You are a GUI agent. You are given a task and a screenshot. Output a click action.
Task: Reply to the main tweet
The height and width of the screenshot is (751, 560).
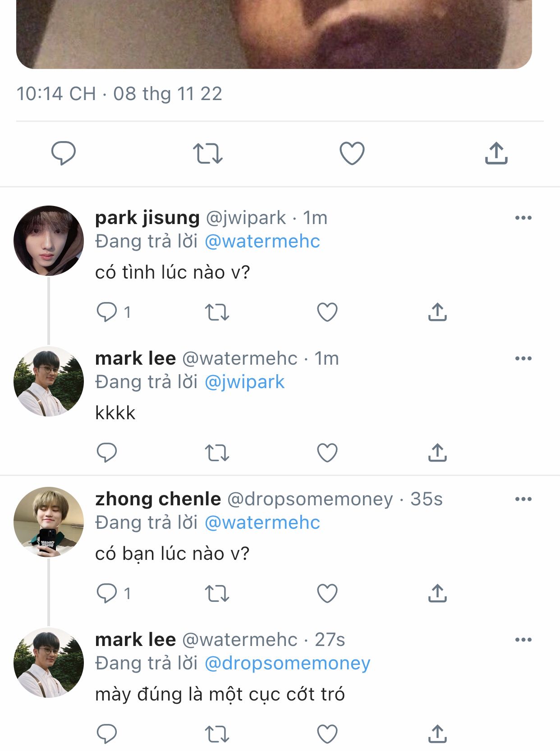point(63,153)
